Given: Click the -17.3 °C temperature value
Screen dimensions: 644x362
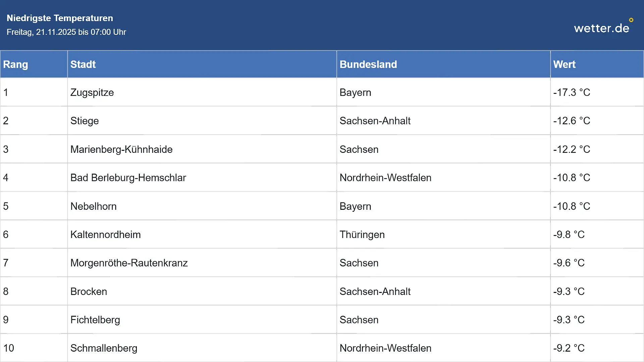Looking at the screenshot, I should (x=572, y=93).
